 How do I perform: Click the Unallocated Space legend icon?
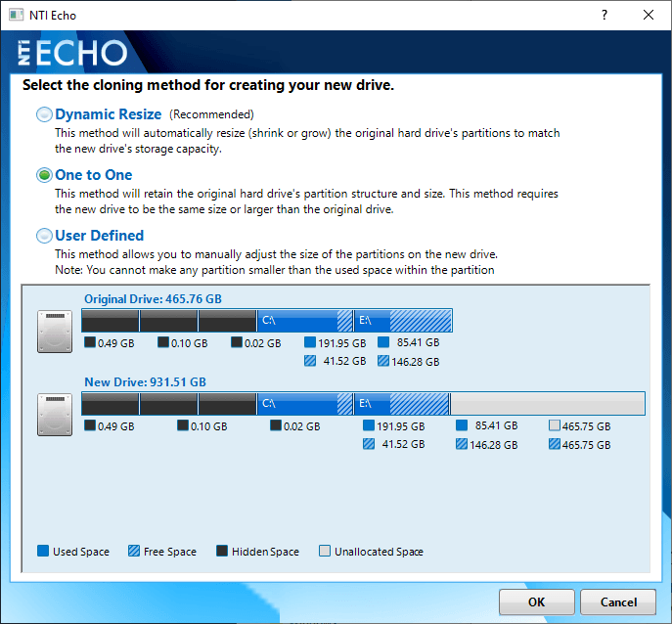click(325, 552)
